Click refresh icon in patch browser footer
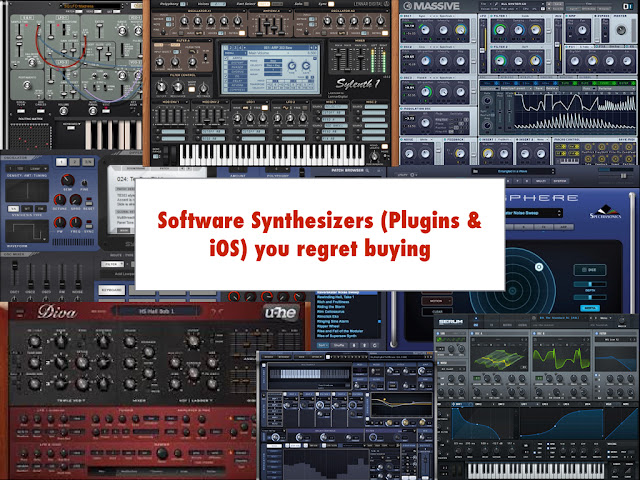Image resolution: width=640 pixels, height=480 pixels. click(x=375, y=345)
